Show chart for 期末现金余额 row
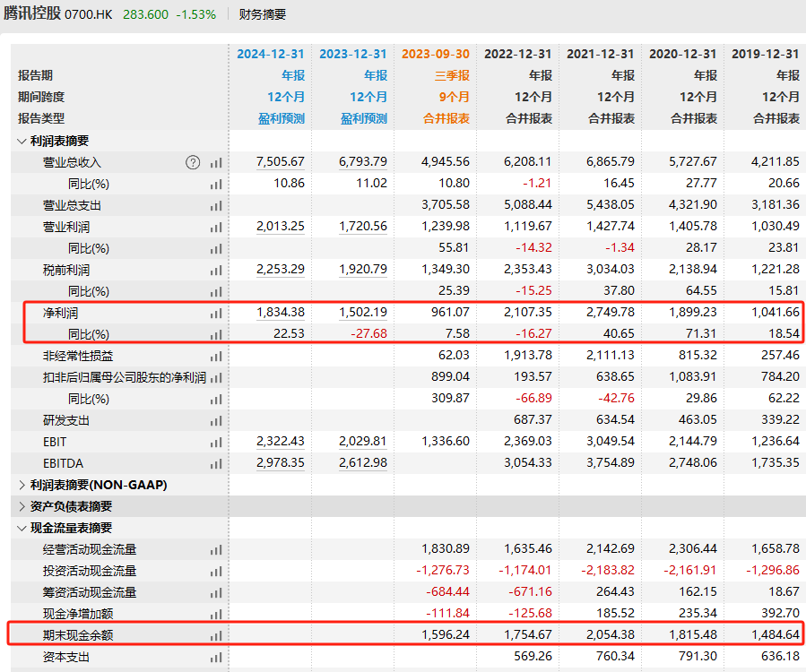The width and height of the screenshot is (806, 672). pyautogui.click(x=216, y=635)
